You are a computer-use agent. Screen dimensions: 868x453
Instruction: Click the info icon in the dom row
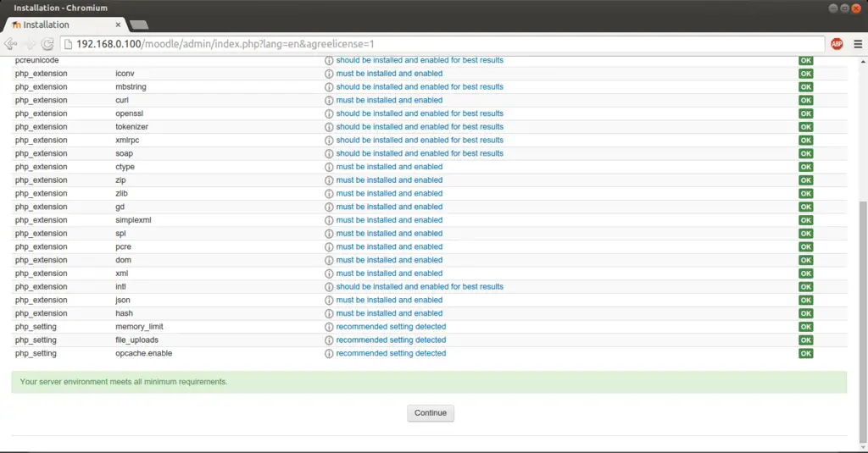[329, 260]
